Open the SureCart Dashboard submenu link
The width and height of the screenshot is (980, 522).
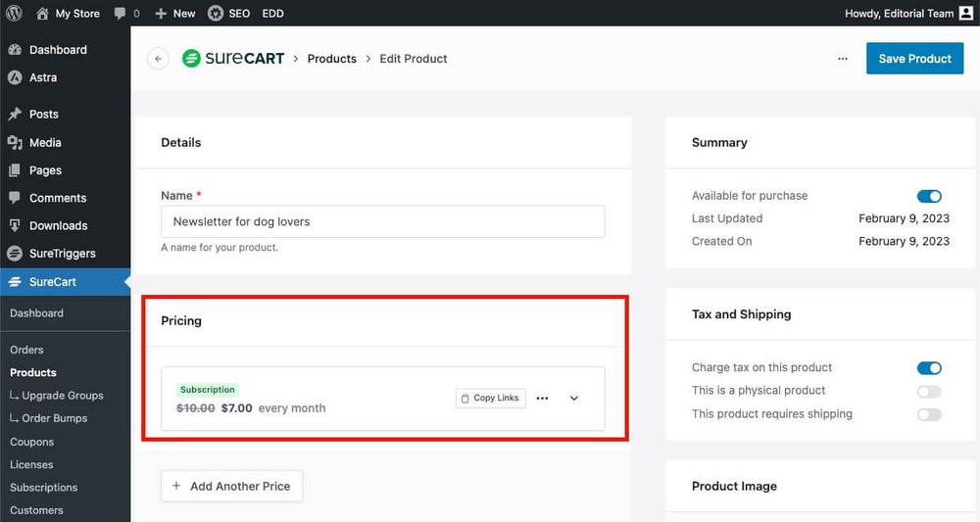tap(36, 312)
